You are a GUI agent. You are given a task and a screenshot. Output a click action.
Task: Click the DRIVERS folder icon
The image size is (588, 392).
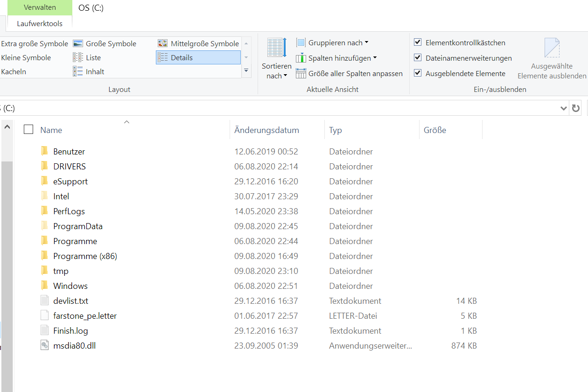44,166
